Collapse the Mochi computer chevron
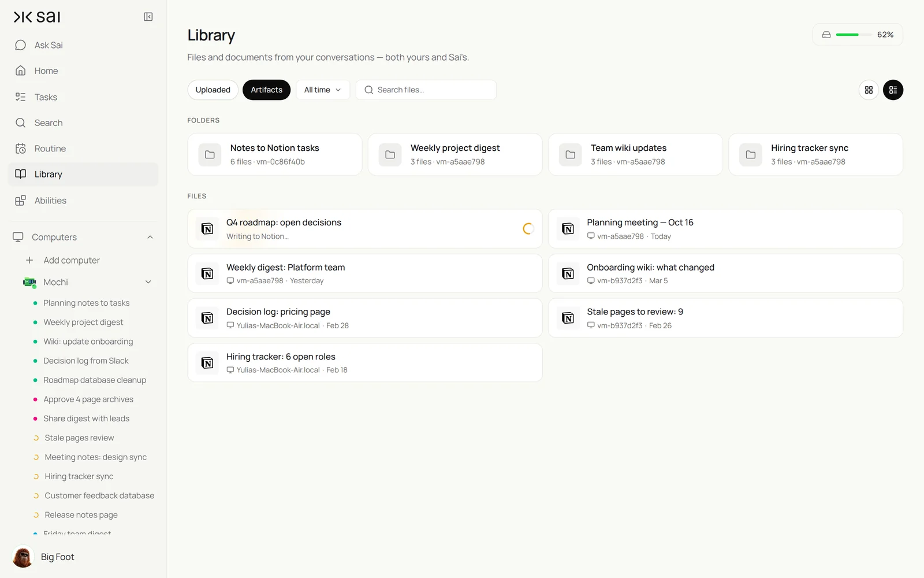This screenshot has height=578, width=924. 148,282
